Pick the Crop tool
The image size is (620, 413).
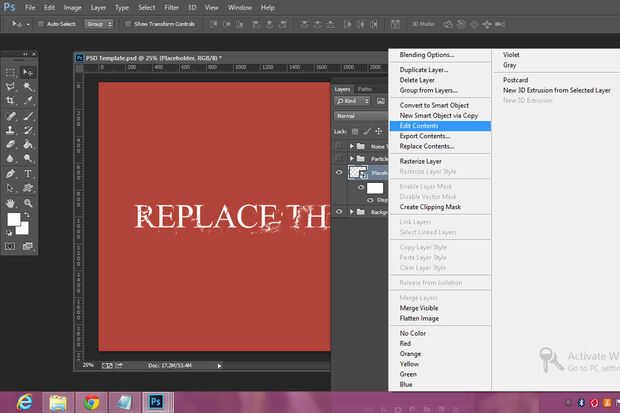(11, 101)
